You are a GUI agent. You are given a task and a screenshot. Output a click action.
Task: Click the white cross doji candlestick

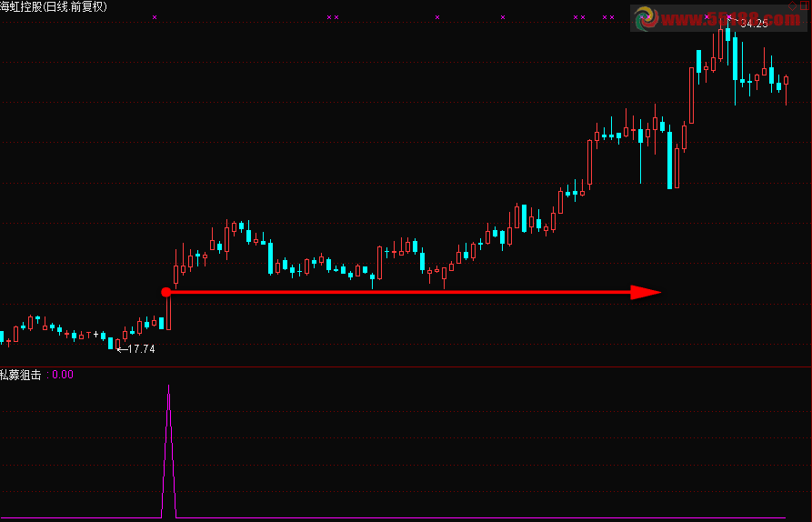click(x=95, y=335)
